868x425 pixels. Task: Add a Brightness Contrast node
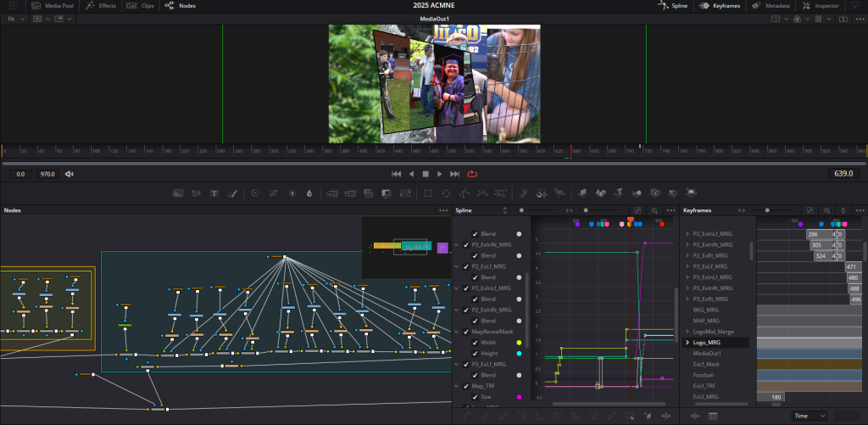point(292,193)
